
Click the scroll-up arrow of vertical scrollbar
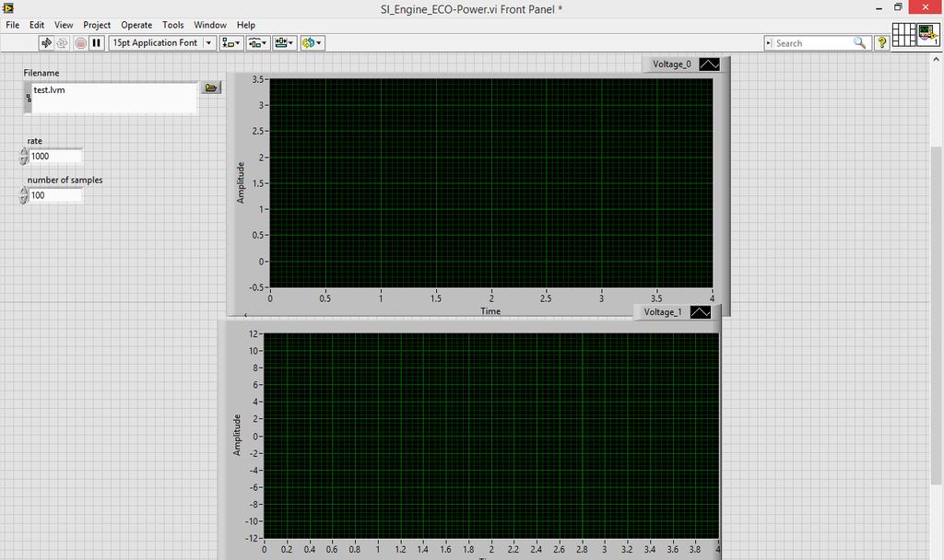936,60
